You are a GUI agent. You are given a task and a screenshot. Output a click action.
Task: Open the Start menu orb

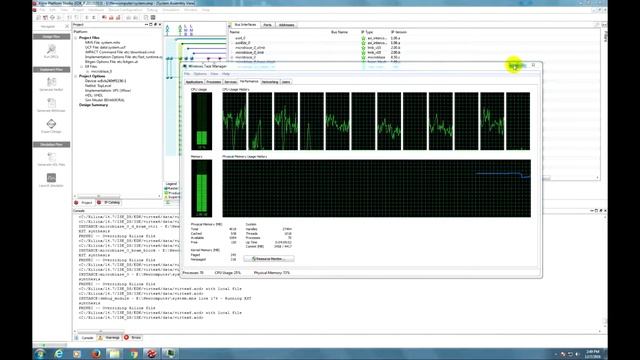[40, 353]
